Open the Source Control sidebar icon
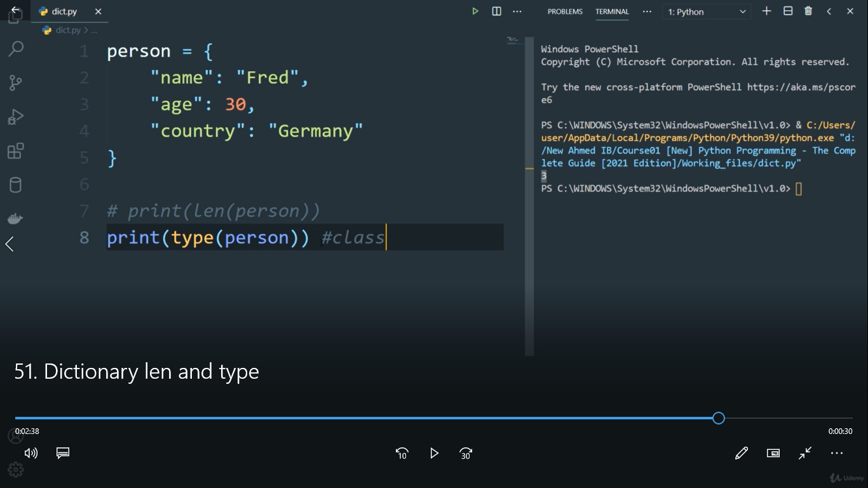This screenshot has height=488, width=868. tap(15, 83)
